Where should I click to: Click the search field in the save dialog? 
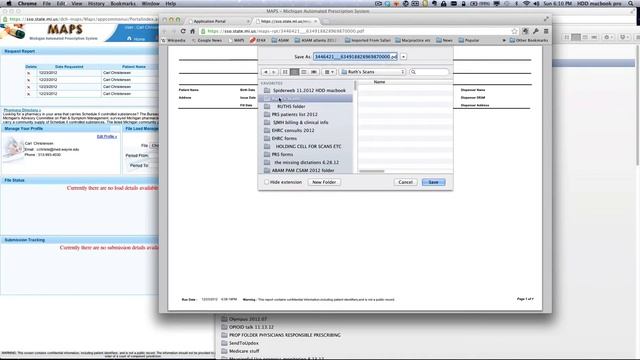[x=429, y=72]
